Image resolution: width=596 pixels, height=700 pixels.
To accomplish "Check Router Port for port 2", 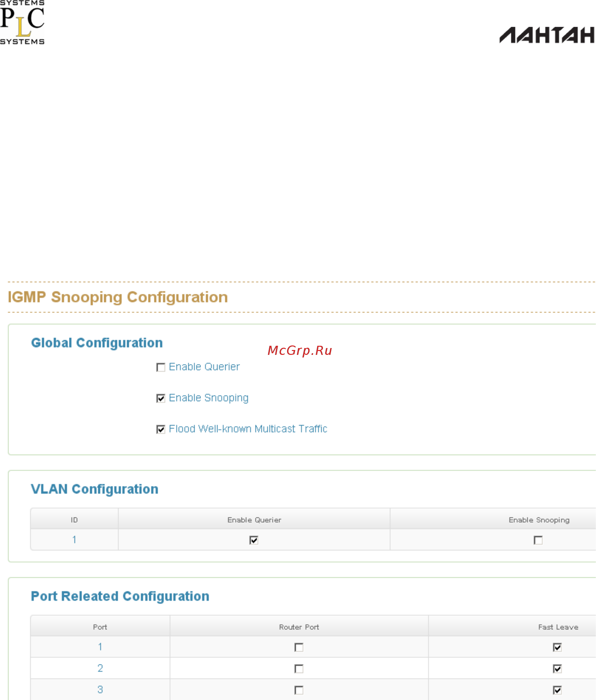I will click(299, 668).
